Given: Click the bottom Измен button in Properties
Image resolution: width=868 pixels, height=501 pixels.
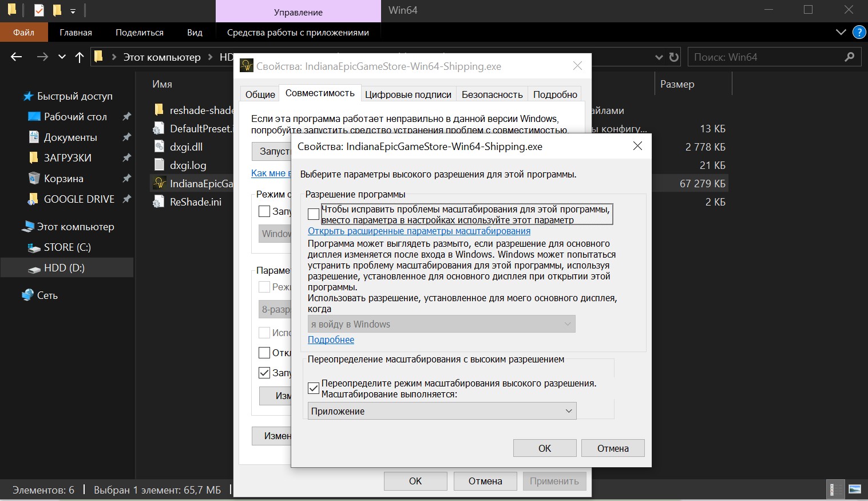Looking at the screenshot, I should pos(272,436).
